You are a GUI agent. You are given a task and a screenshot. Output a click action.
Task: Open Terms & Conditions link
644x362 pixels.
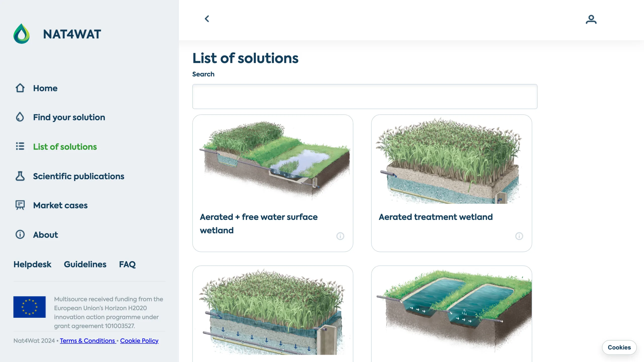coord(88,341)
